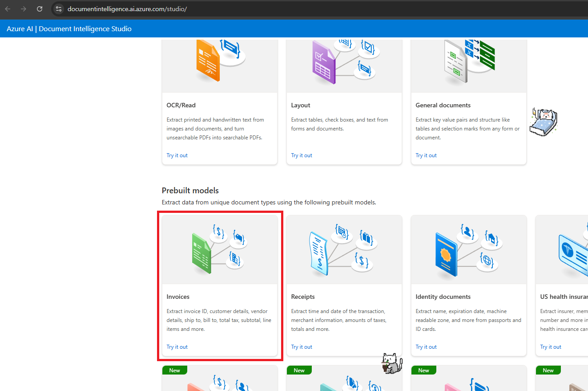Select the OCR/Read card title
The width and height of the screenshot is (588, 391).
pos(181,106)
